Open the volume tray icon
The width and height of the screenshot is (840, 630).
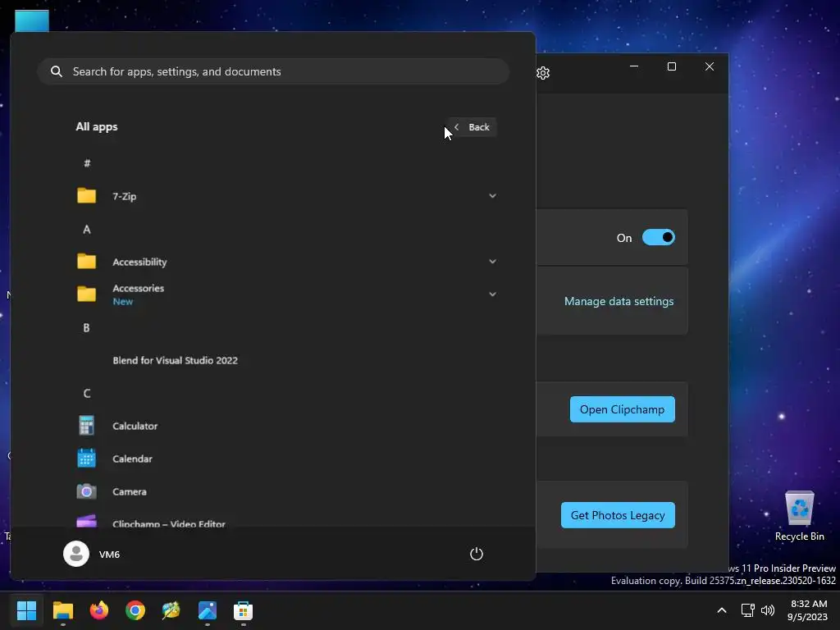(x=768, y=610)
